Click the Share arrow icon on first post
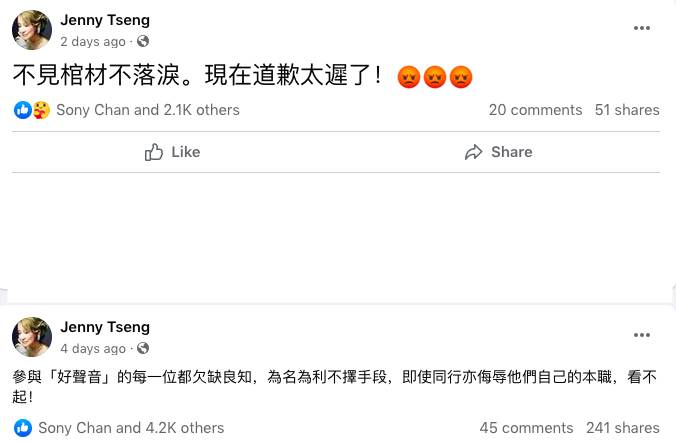The image size is (676, 444). (x=474, y=152)
